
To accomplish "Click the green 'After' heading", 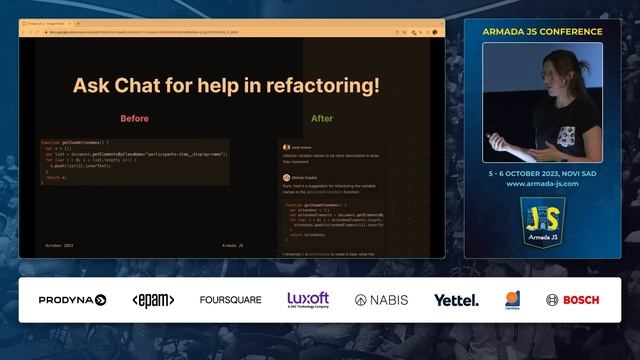I will click(x=322, y=118).
